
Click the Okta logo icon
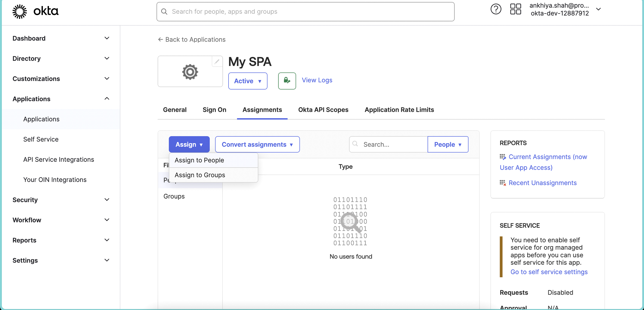[x=19, y=12]
